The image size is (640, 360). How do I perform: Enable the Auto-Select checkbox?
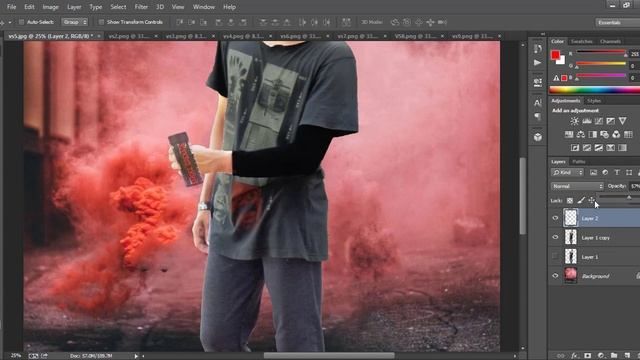(22, 22)
